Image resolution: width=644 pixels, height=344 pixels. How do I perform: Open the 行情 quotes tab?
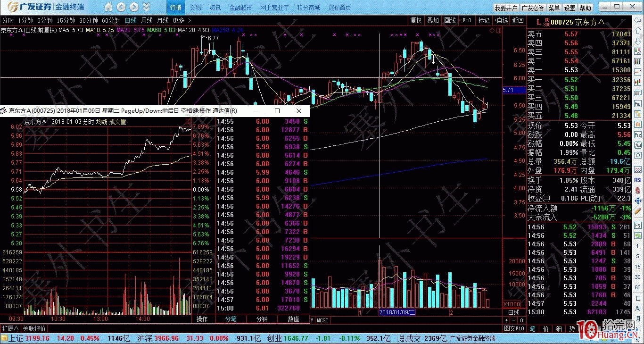coord(176,8)
